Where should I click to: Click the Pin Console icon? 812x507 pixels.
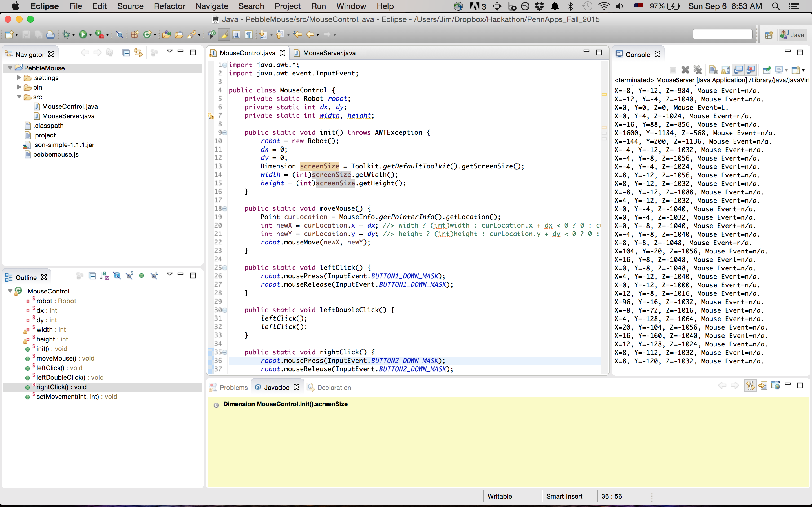[766, 70]
